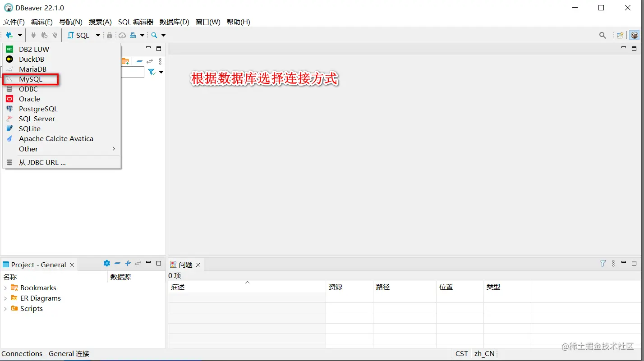
Task: Click the Reconnect toolbar icon
Action: tap(44, 35)
